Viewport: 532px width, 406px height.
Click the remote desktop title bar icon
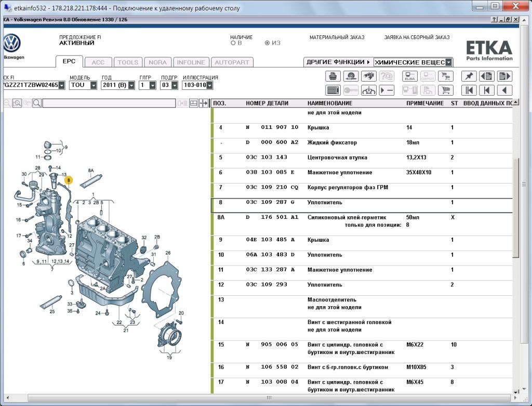tap(7, 7)
